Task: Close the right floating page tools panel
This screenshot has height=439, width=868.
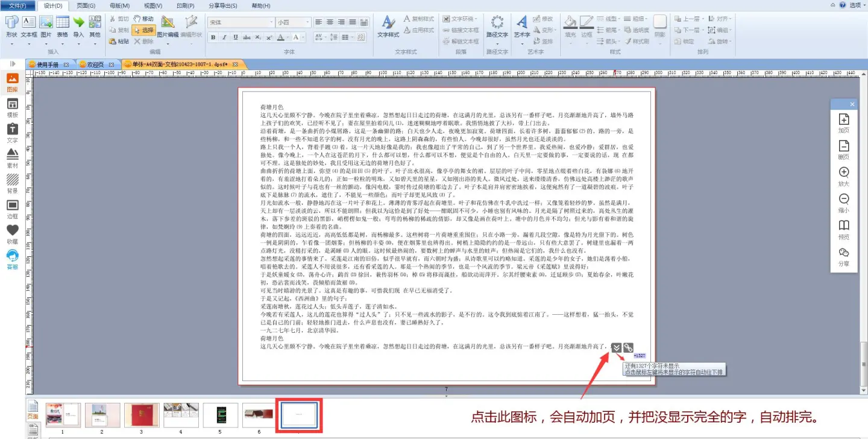Action: tap(852, 104)
